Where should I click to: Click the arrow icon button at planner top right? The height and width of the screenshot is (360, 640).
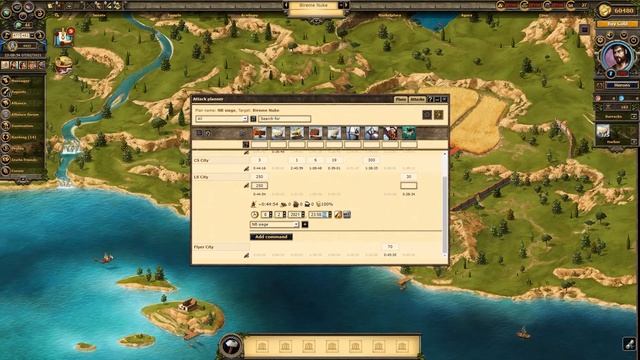(x=438, y=115)
